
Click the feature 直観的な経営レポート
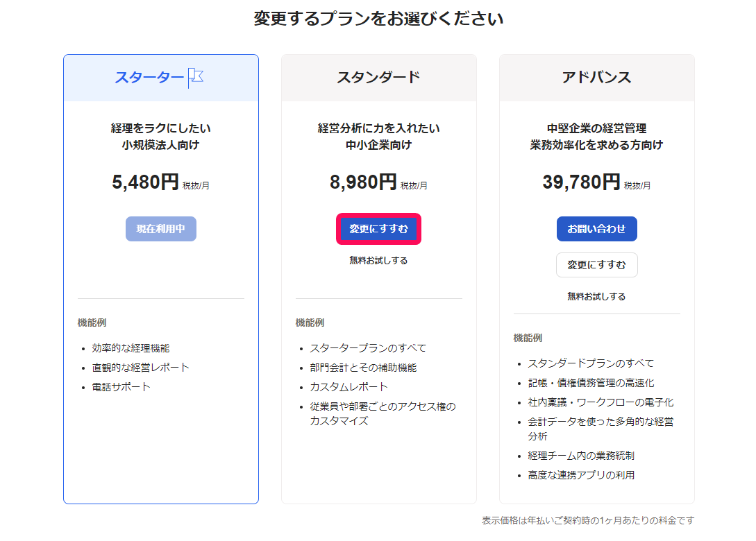(140, 368)
